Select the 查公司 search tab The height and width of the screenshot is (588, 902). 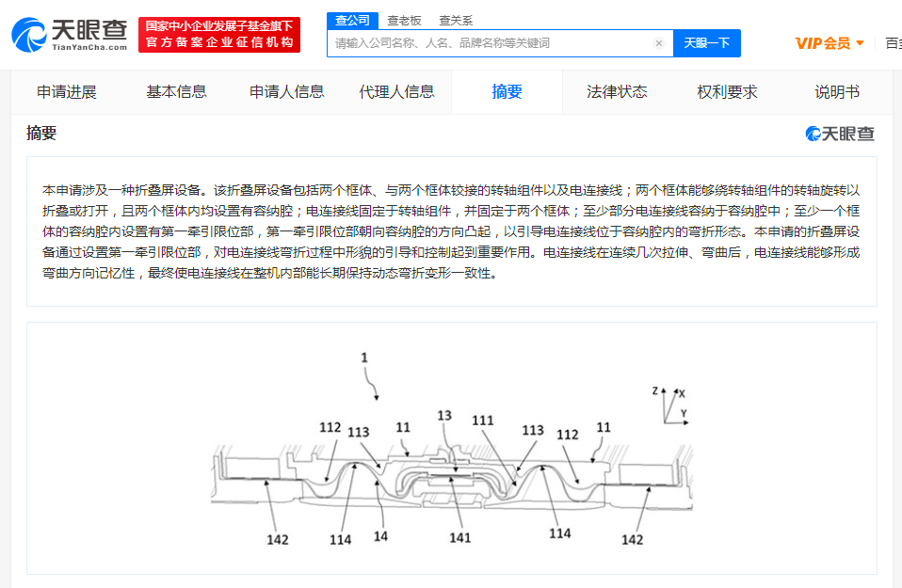353,21
